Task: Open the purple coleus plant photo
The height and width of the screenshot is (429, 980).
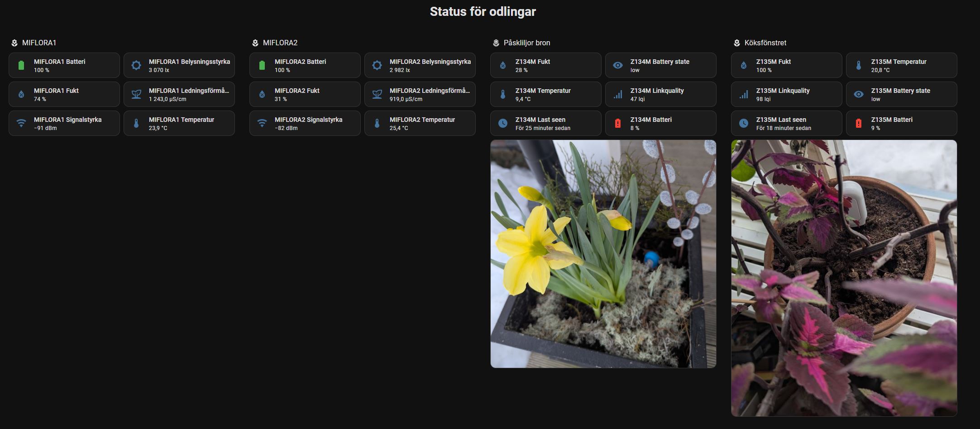Action: (x=844, y=278)
